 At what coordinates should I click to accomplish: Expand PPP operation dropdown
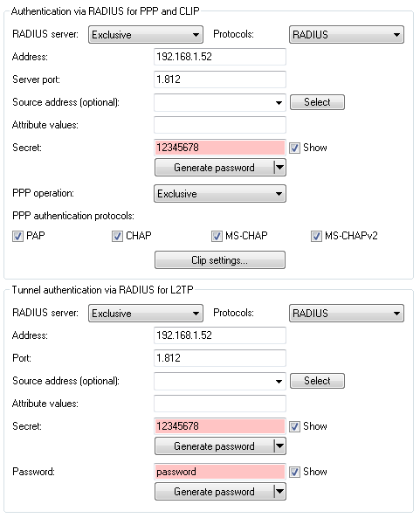click(220, 194)
